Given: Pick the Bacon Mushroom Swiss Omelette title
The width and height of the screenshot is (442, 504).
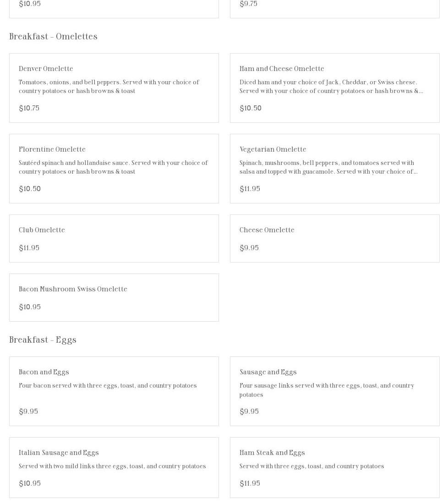Looking at the screenshot, I should [x=73, y=289].
